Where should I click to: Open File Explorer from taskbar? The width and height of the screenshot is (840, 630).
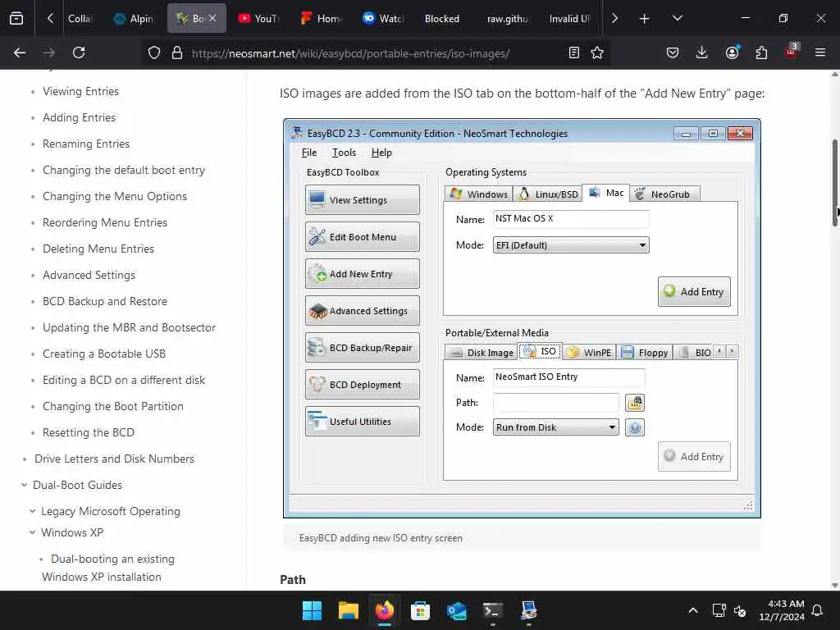point(348,610)
